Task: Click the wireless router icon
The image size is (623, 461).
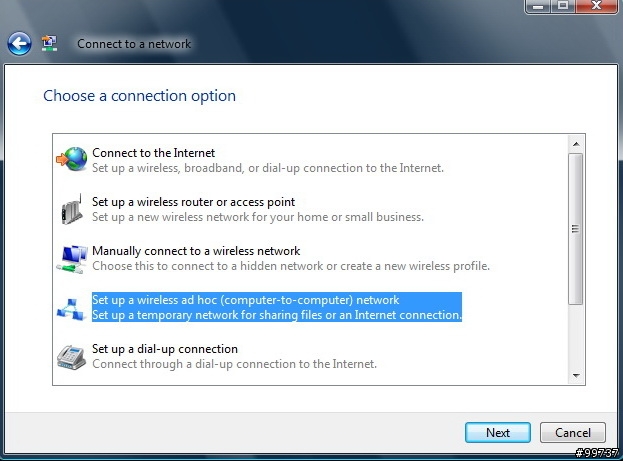Action: tap(72, 209)
